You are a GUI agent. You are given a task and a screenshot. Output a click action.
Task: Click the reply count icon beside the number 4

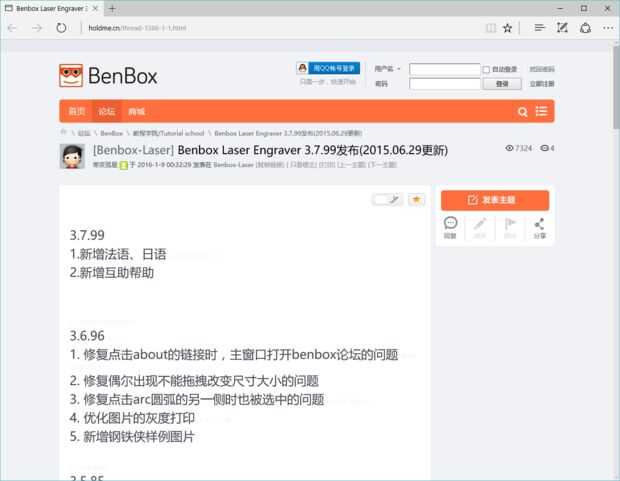click(544, 148)
